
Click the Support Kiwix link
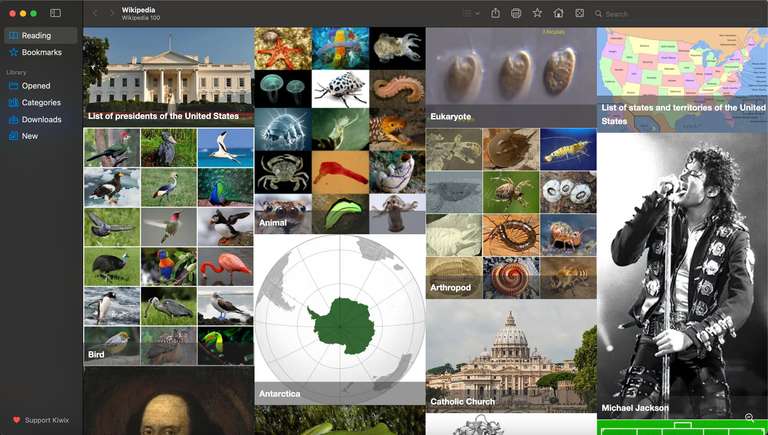[x=43, y=419]
